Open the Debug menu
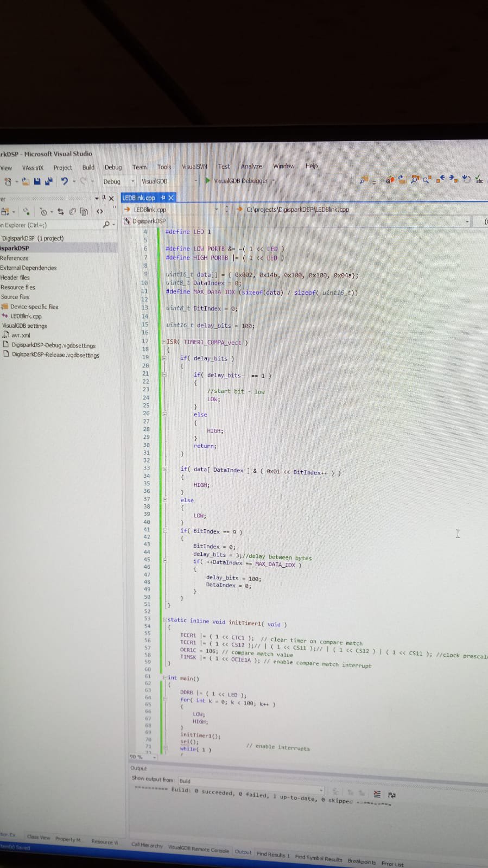 [x=113, y=167]
